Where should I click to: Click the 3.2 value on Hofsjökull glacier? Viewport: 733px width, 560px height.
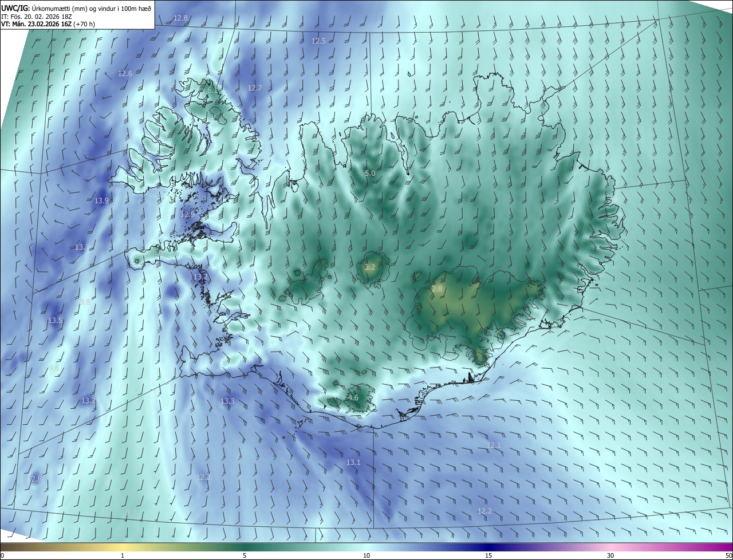(370, 267)
